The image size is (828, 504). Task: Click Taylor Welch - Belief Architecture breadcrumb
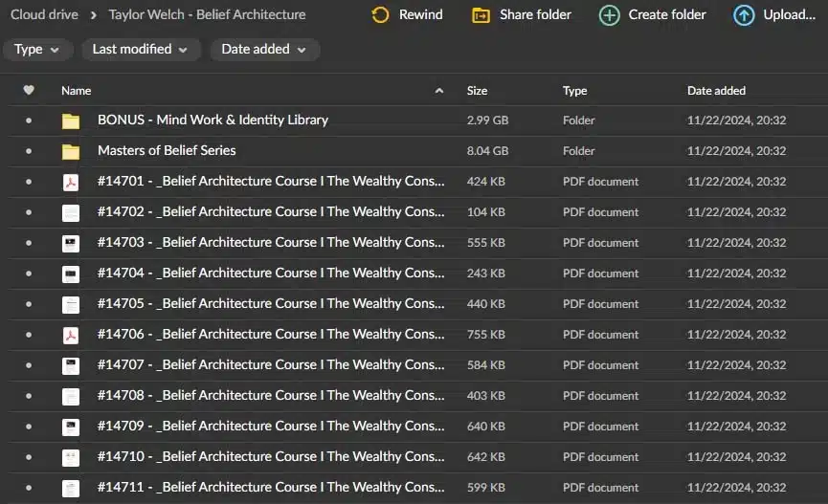(207, 14)
